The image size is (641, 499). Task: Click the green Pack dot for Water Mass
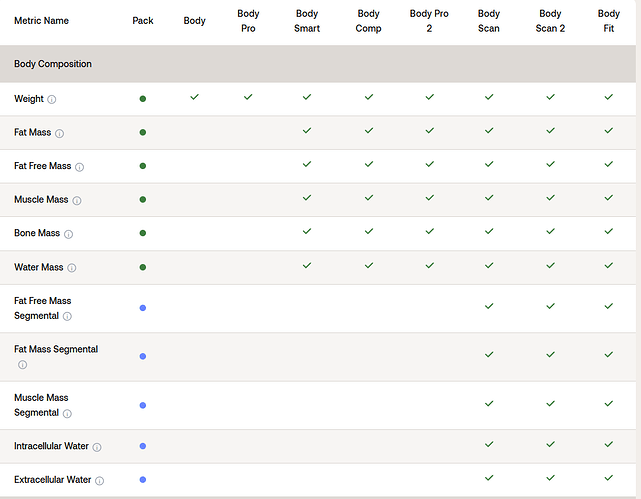click(x=143, y=267)
